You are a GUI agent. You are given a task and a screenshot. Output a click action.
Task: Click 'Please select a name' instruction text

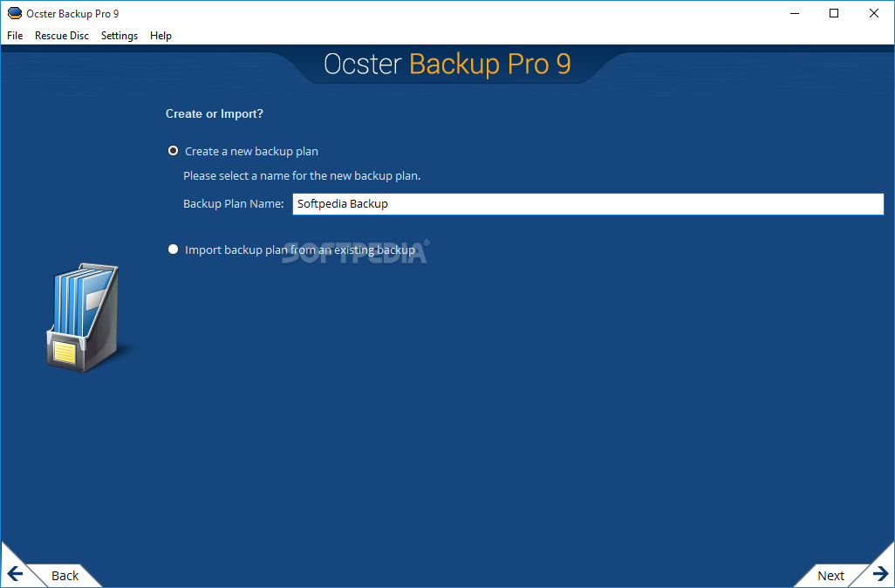point(302,176)
